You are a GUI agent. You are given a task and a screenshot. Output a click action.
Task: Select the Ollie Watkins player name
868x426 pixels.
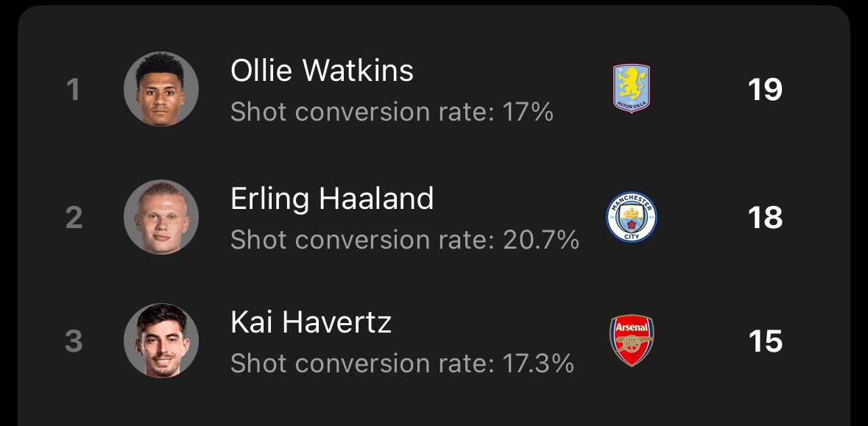click(x=322, y=71)
